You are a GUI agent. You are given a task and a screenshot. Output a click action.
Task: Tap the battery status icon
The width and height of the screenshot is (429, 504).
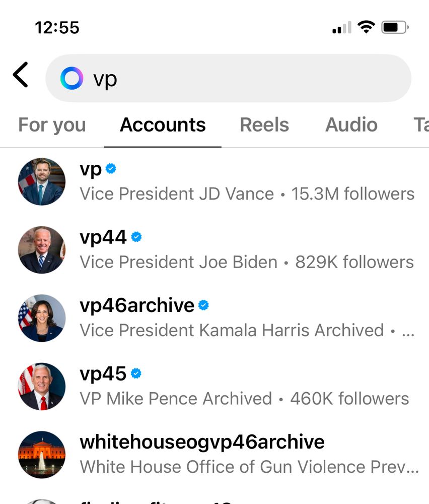(x=395, y=27)
